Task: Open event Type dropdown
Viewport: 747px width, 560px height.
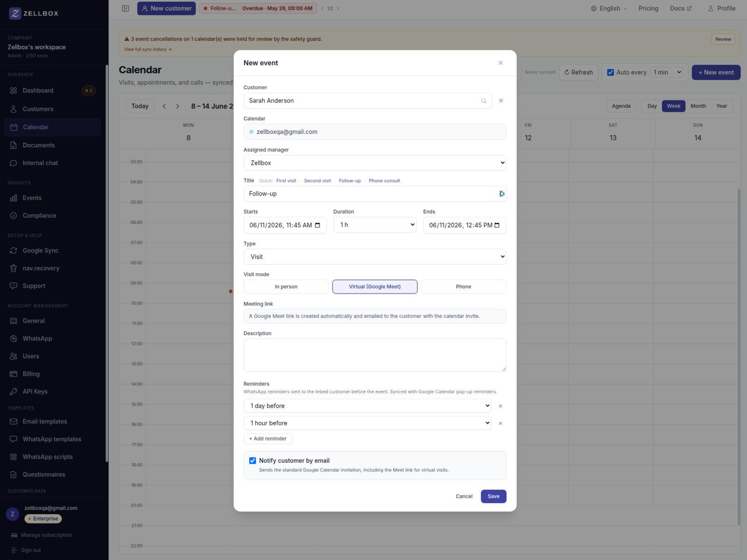Action: tap(375, 257)
